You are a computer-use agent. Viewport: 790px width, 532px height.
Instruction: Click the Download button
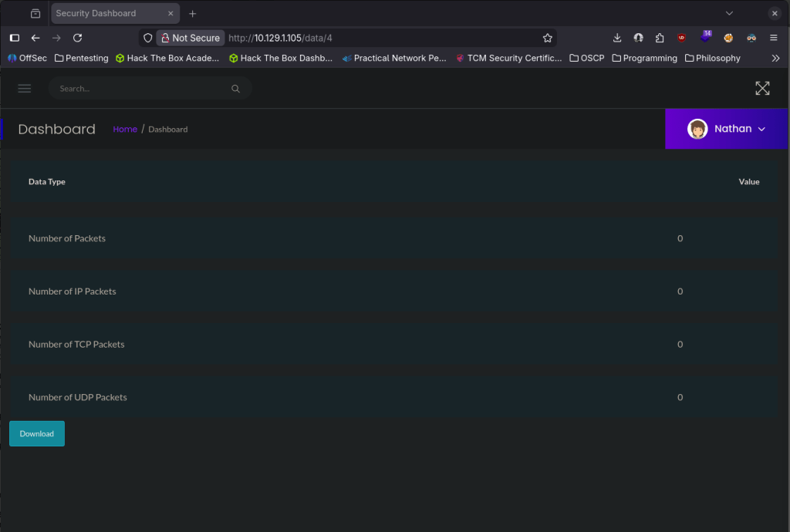[37, 433]
